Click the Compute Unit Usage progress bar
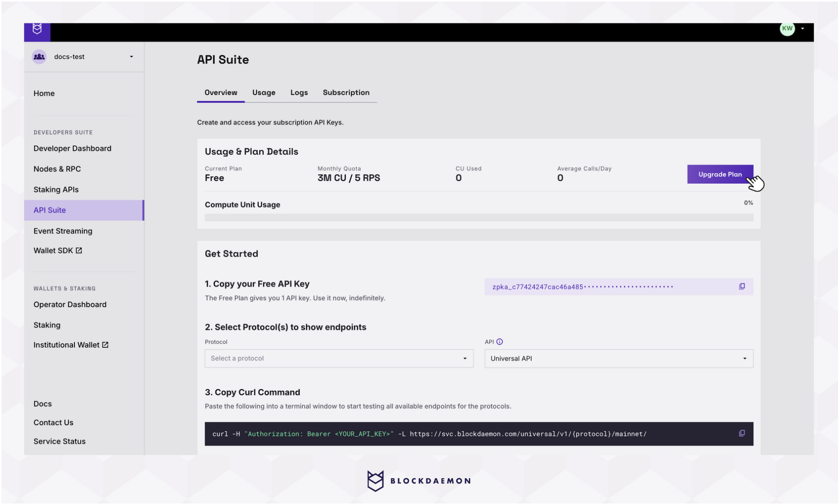The height and width of the screenshot is (504, 838). coord(479,218)
